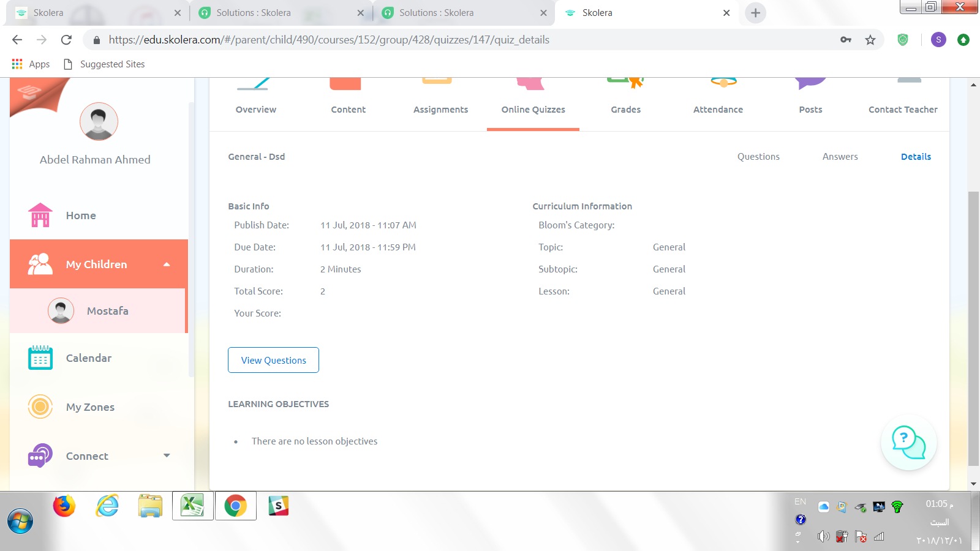Switch to first Skolera browser tab
This screenshot has height=551, width=980.
pyautogui.click(x=97, y=13)
